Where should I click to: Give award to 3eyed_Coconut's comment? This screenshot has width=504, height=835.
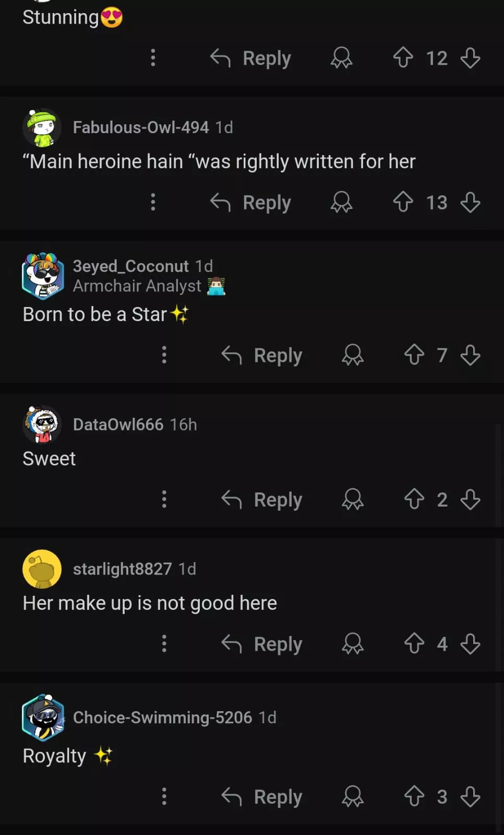[353, 355]
